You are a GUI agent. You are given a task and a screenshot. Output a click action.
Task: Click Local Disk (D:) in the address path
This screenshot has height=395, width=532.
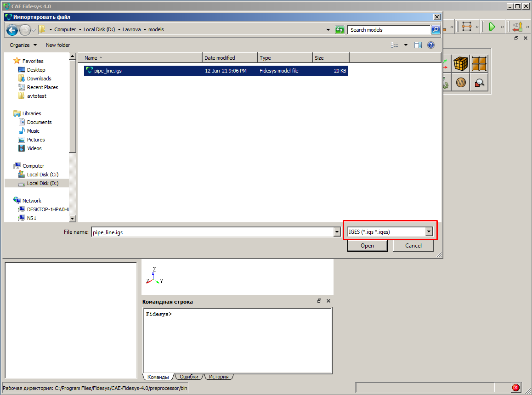click(99, 29)
